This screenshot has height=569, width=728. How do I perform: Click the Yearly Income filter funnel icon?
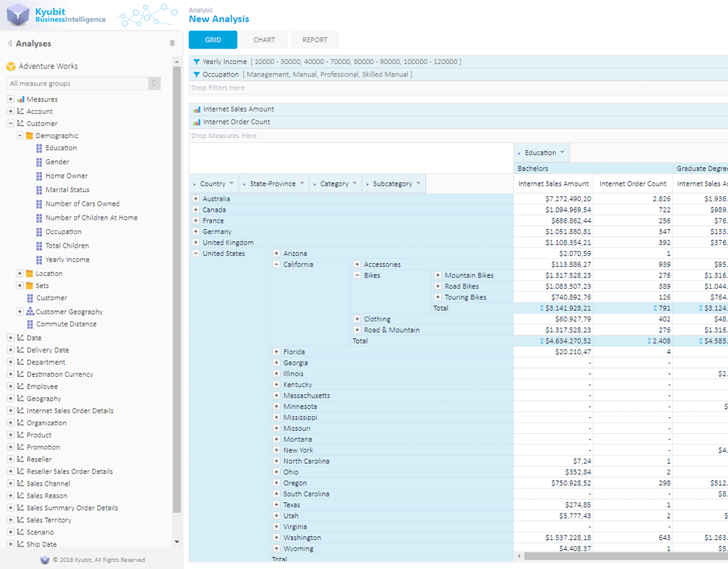point(196,62)
